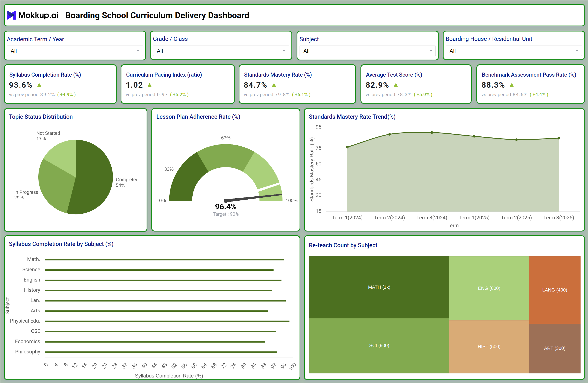Click the 33% gauge label
Screen dimensions: 588x383
coord(169,169)
